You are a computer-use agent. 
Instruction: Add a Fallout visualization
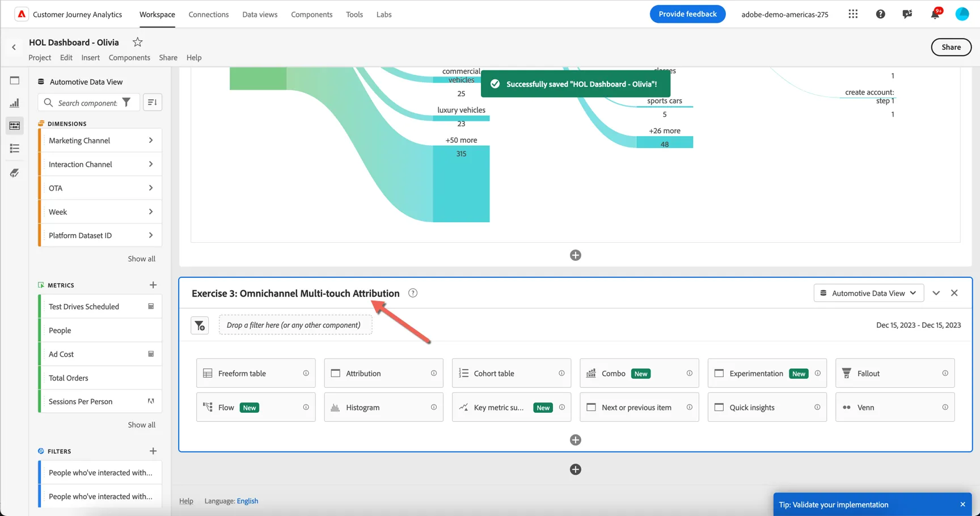[895, 373]
